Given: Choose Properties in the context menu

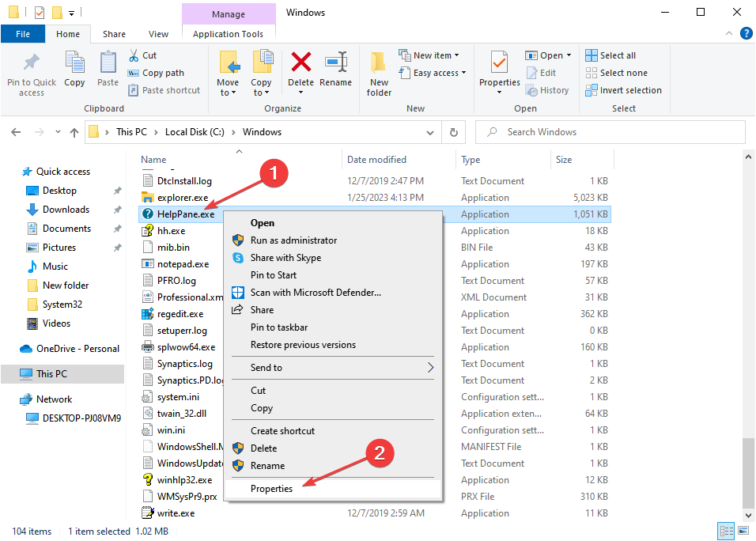Looking at the screenshot, I should (x=333, y=489).
